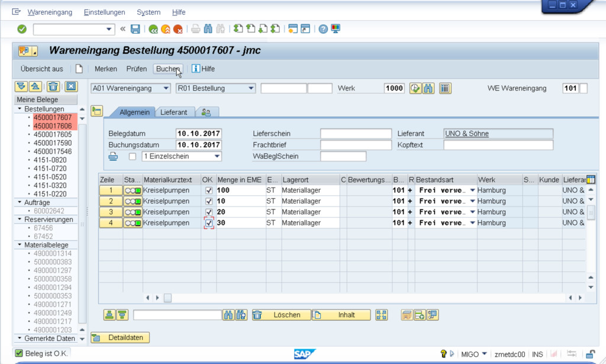606x364 pixels.
Task: Open the R01 Bestellung reference dropdown
Action: (x=251, y=88)
